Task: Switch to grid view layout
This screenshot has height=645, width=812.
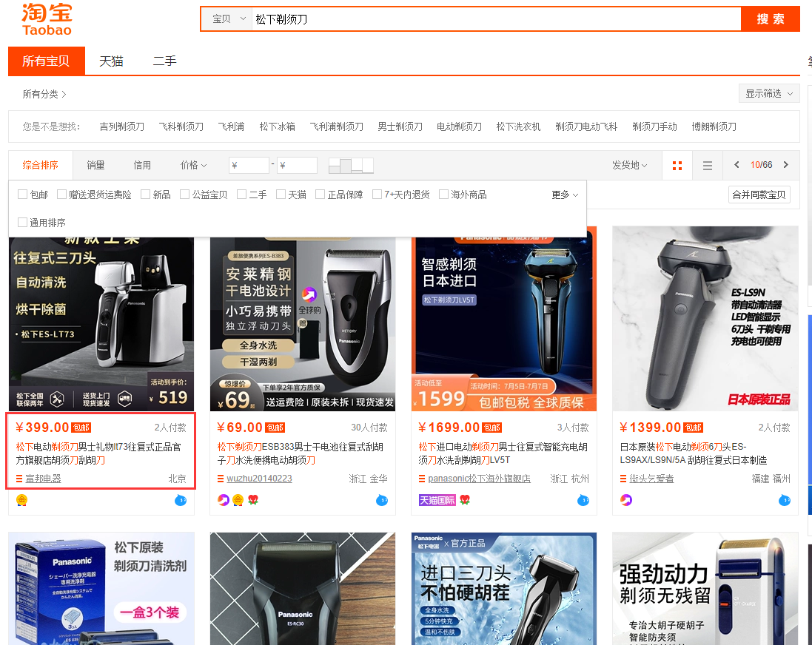Action: (x=677, y=166)
